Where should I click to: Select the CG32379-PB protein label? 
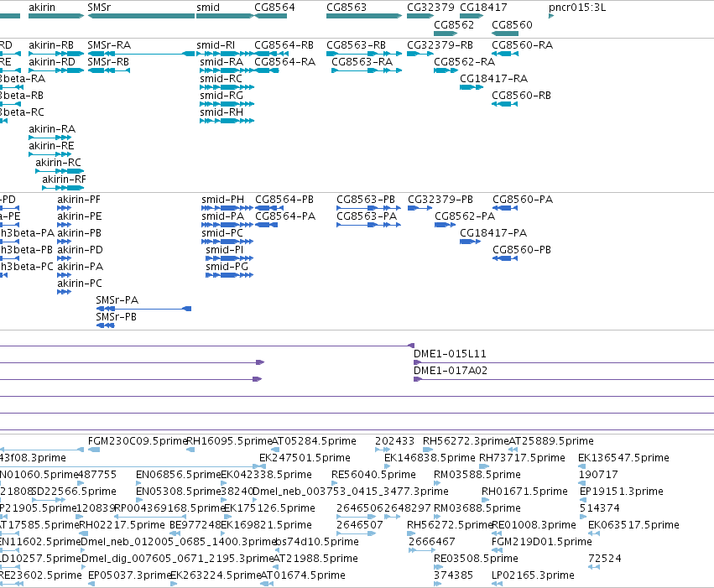point(440,200)
